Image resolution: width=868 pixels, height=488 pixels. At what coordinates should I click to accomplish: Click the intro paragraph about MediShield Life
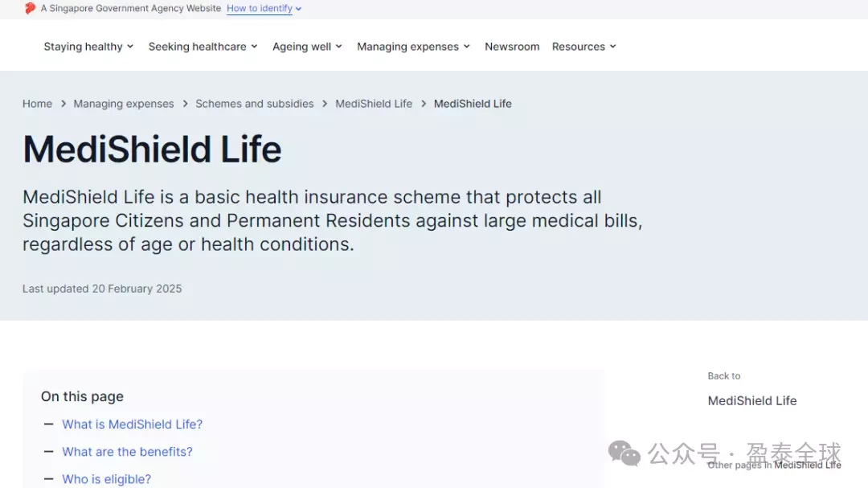333,220
